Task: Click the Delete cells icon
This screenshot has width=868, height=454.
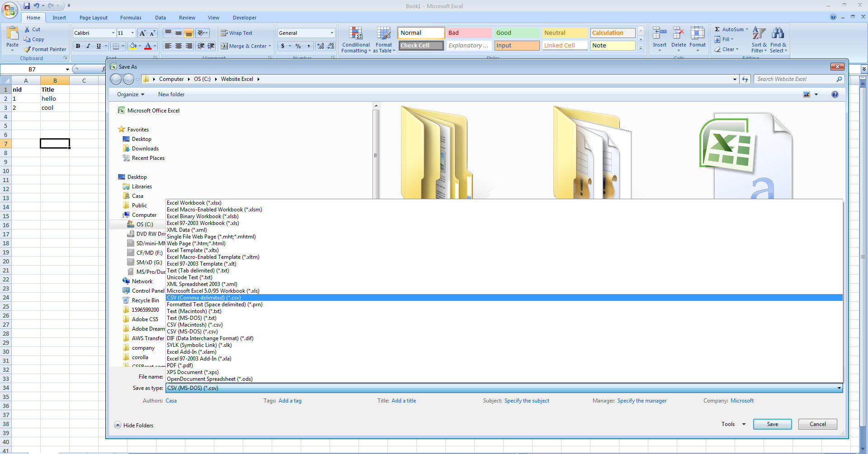Action: coord(679,33)
